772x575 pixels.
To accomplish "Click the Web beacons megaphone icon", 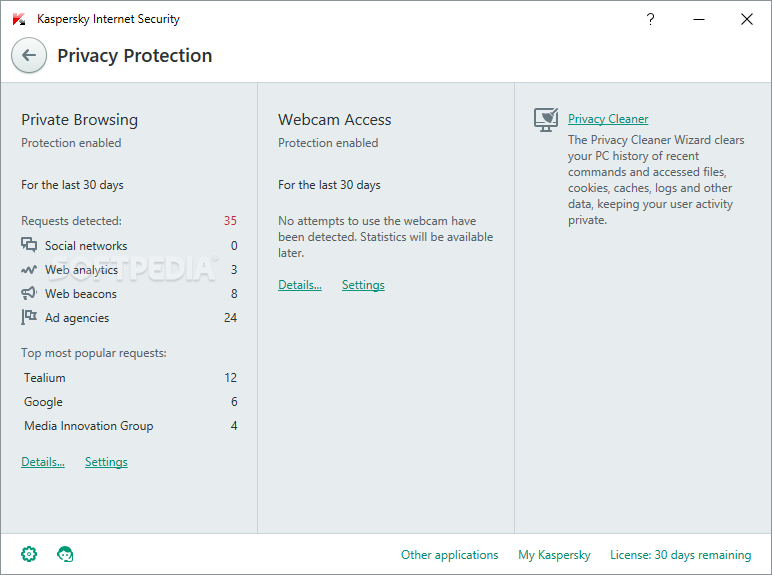I will click(29, 293).
